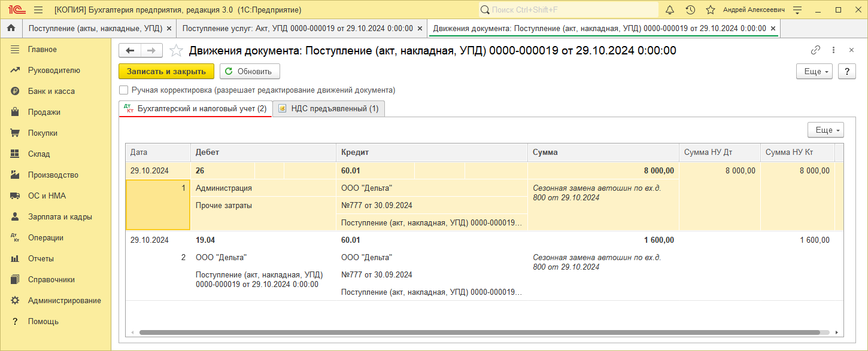Open notifications bell icon

(x=670, y=10)
